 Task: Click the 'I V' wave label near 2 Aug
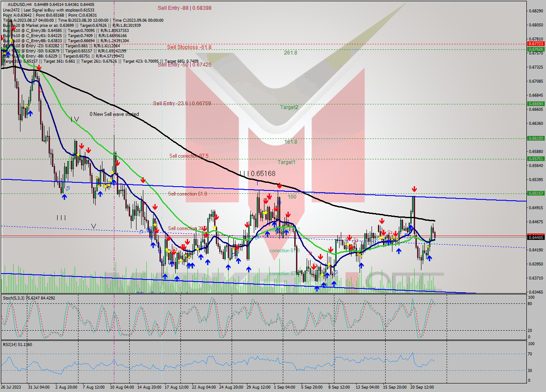point(75,119)
